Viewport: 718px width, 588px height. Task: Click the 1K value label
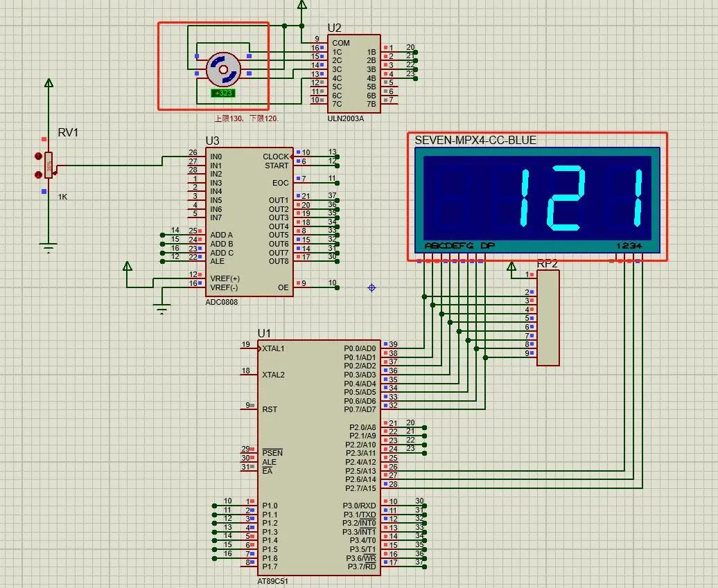[x=63, y=197]
